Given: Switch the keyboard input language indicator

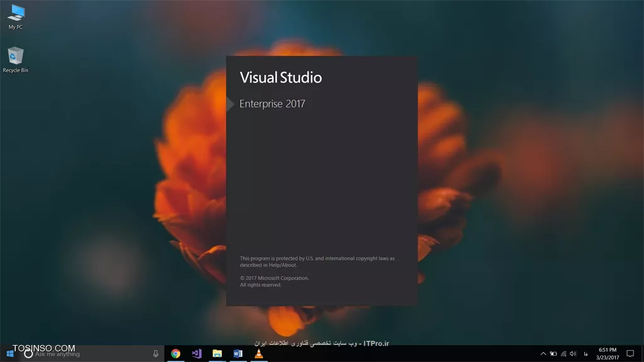Looking at the screenshot, I should (586, 354).
